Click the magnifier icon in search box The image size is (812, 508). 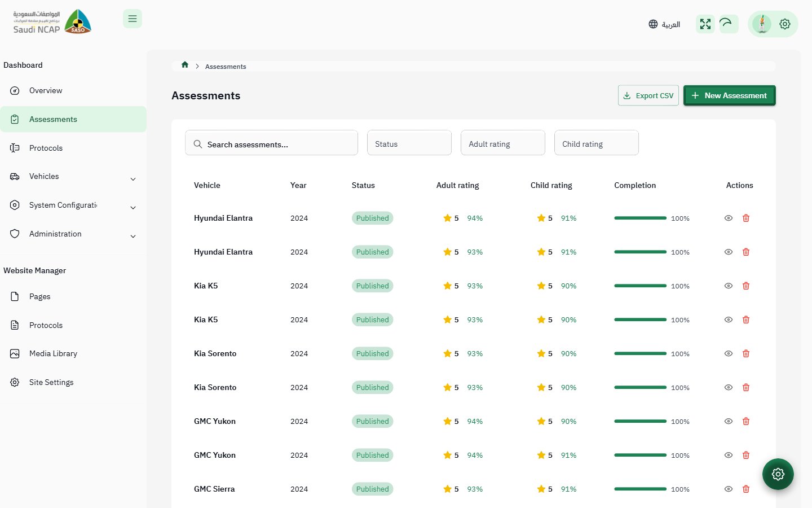point(198,144)
